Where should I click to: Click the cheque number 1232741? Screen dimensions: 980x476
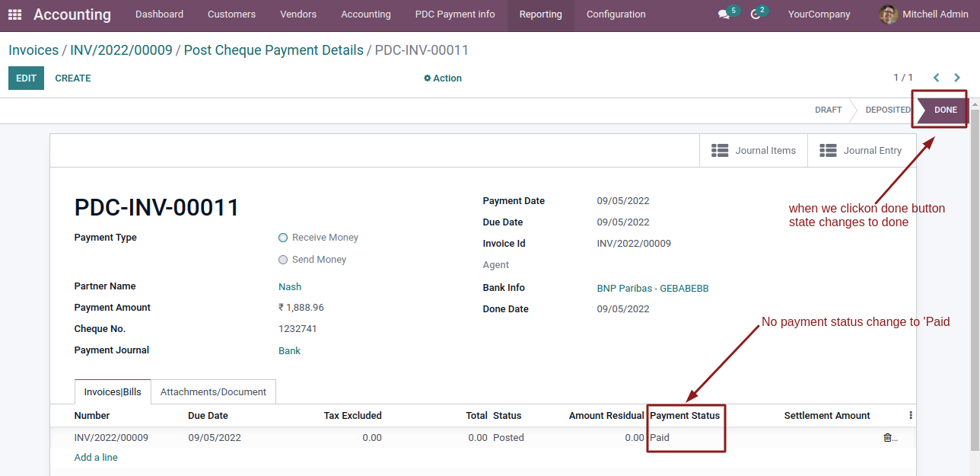tap(297, 329)
